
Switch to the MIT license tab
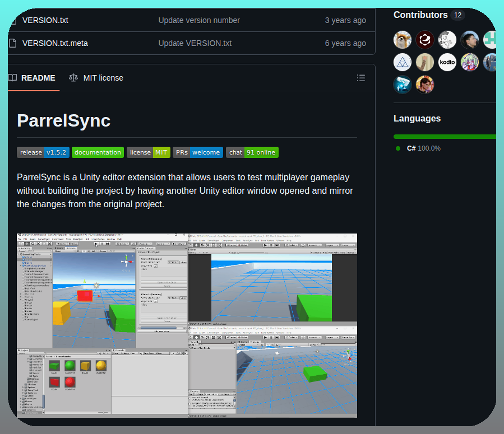[96, 78]
